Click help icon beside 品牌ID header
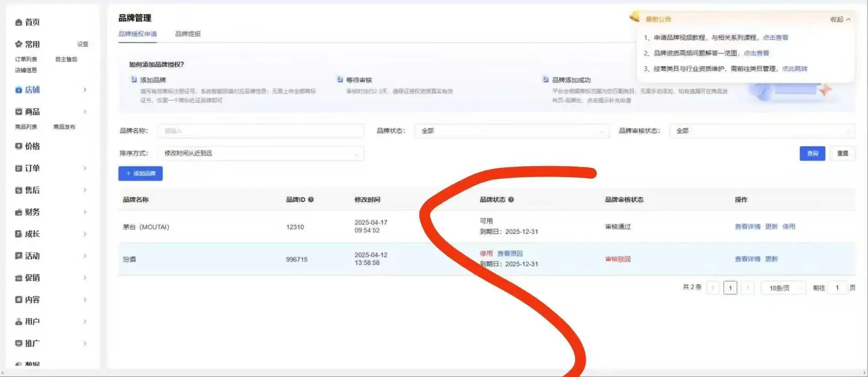868x377 pixels. 311,199
